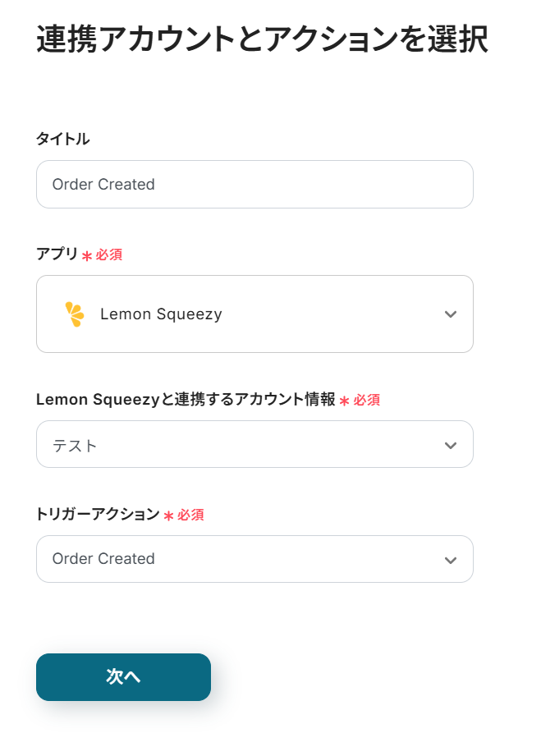The width and height of the screenshot is (541, 756).
Task: Click the タイトル field label
Action: click(x=63, y=140)
